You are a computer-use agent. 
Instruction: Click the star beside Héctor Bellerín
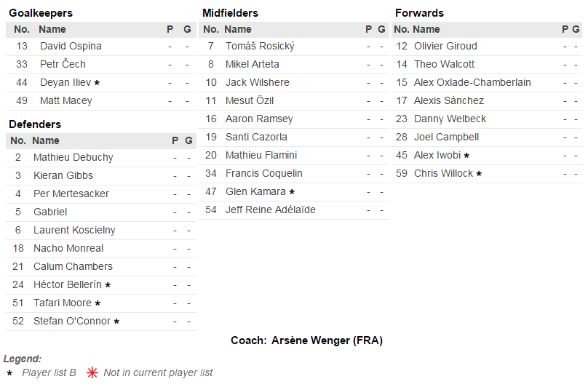point(108,285)
